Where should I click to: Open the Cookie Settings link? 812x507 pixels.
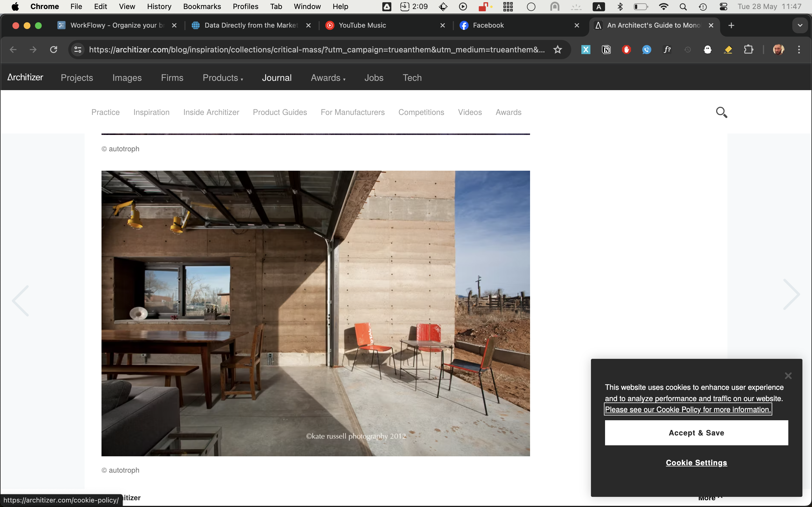tap(696, 462)
